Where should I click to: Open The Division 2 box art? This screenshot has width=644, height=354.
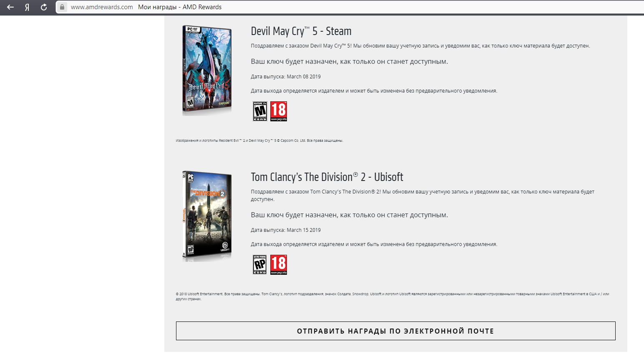(207, 216)
